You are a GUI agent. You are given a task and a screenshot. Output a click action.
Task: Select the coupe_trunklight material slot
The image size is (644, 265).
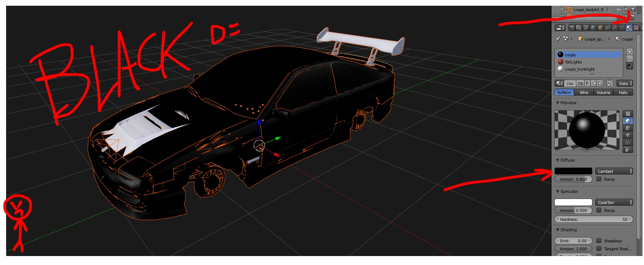coord(589,69)
